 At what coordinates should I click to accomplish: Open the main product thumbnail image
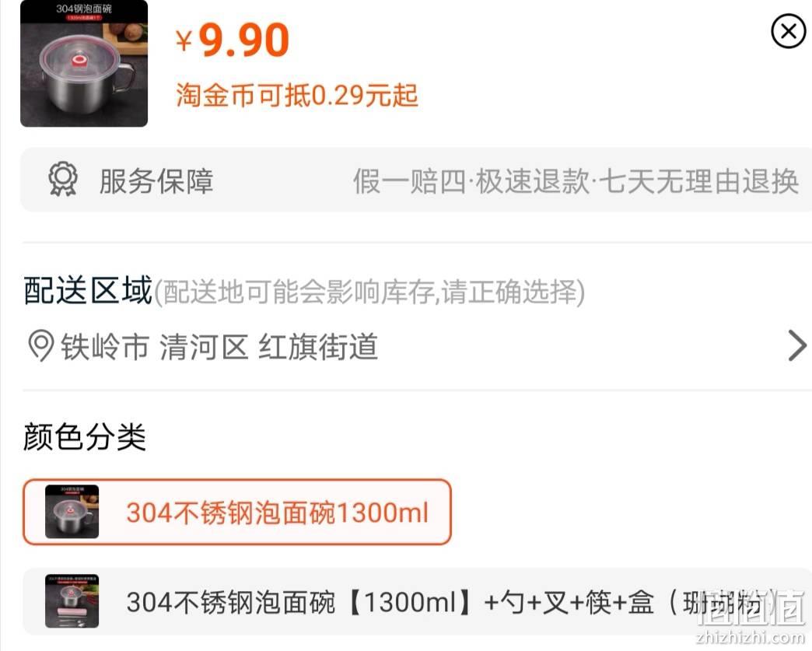point(84,63)
